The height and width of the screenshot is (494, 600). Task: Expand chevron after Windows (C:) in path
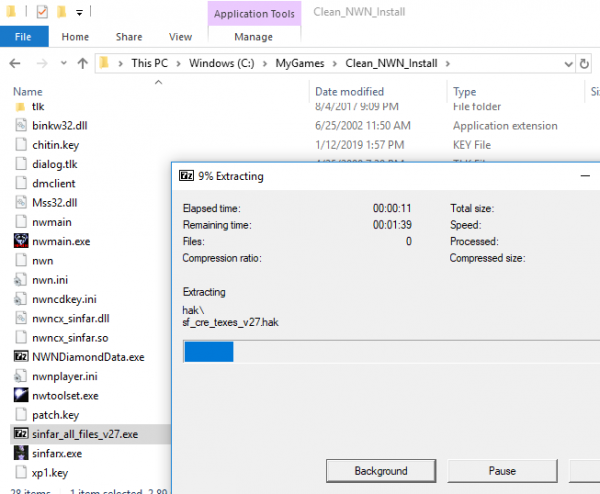pos(265,64)
